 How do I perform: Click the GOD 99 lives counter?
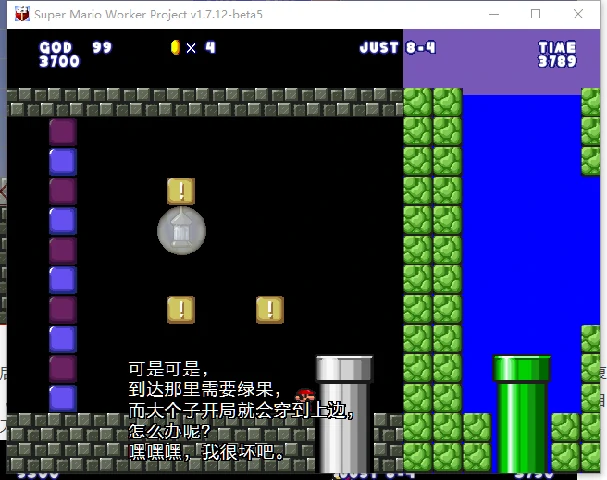(x=75, y=48)
